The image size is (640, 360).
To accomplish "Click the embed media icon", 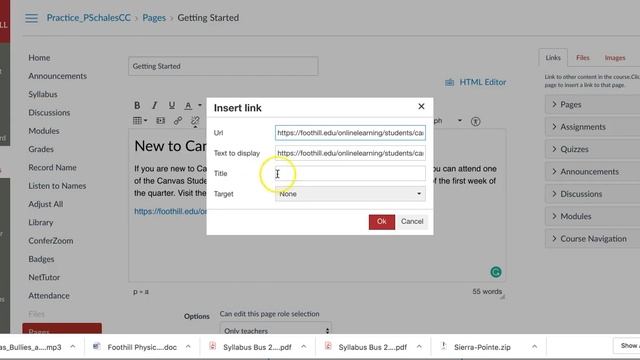I will coord(160,120).
